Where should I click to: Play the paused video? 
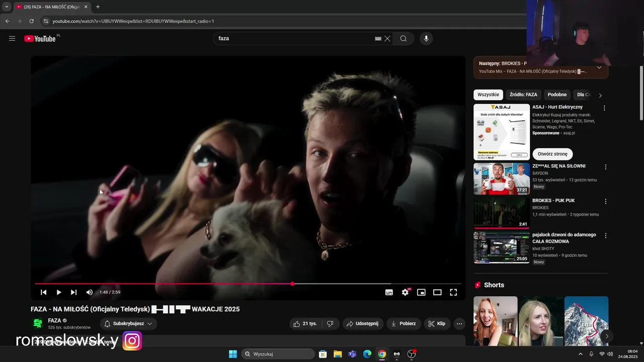[x=59, y=292]
